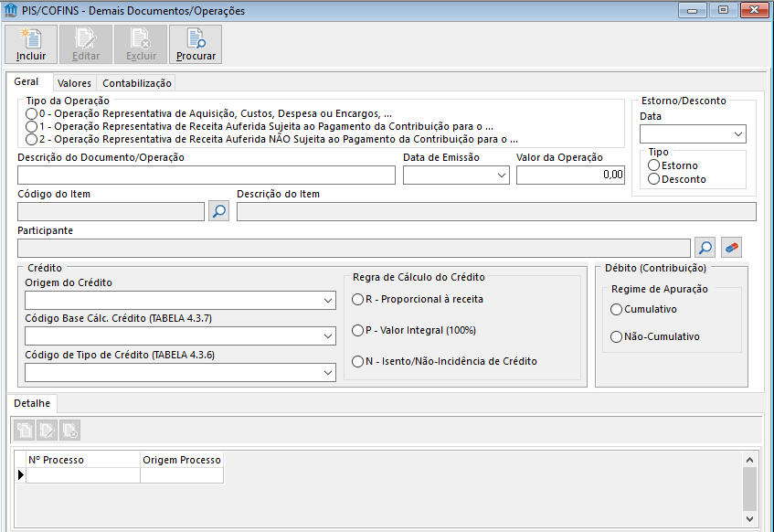Minimize the PIS/COFINS window

pyautogui.click(x=692, y=10)
